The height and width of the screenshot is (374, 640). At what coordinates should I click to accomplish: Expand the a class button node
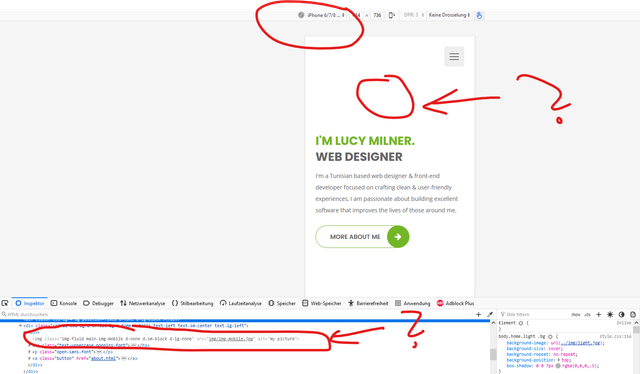29,358
